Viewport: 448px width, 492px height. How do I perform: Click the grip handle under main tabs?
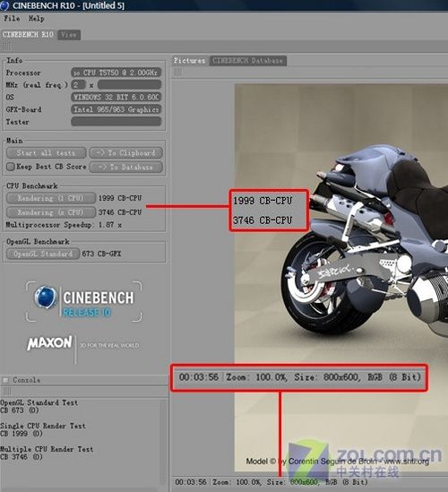pyautogui.click(x=6, y=47)
